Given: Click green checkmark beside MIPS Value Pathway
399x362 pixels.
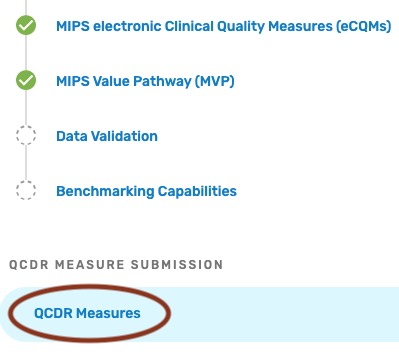Looking at the screenshot, I should point(26,80).
